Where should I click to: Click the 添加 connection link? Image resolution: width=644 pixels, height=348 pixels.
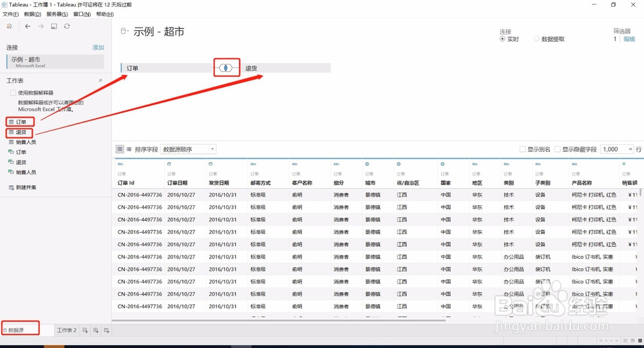coord(98,48)
